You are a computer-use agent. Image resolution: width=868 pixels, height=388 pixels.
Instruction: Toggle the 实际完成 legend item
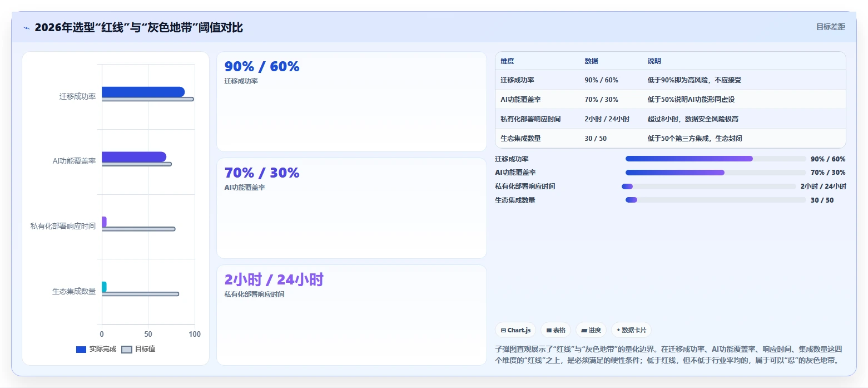tap(96, 349)
